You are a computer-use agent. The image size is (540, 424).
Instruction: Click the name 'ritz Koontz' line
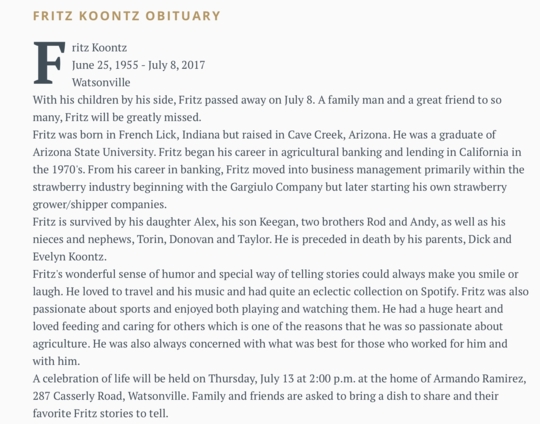[x=99, y=48]
